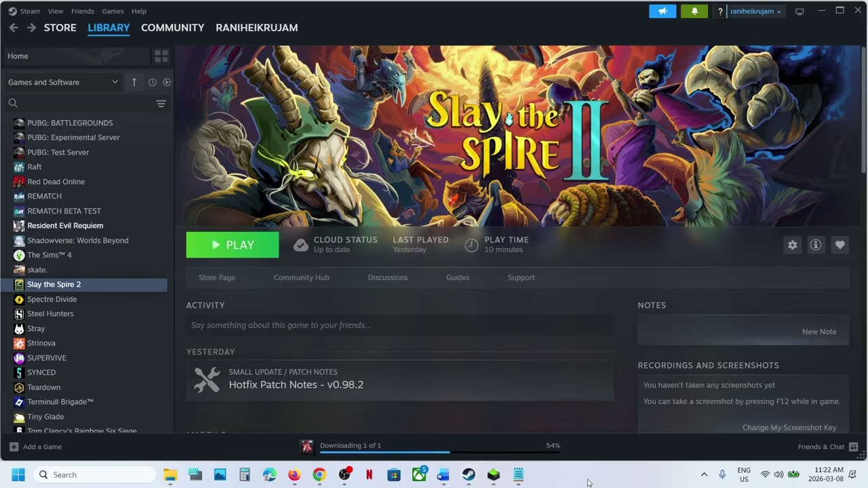Open File Explorer from the taskbar
The width and height of the screenshot is (868, 488).
[x=170, y=474]
